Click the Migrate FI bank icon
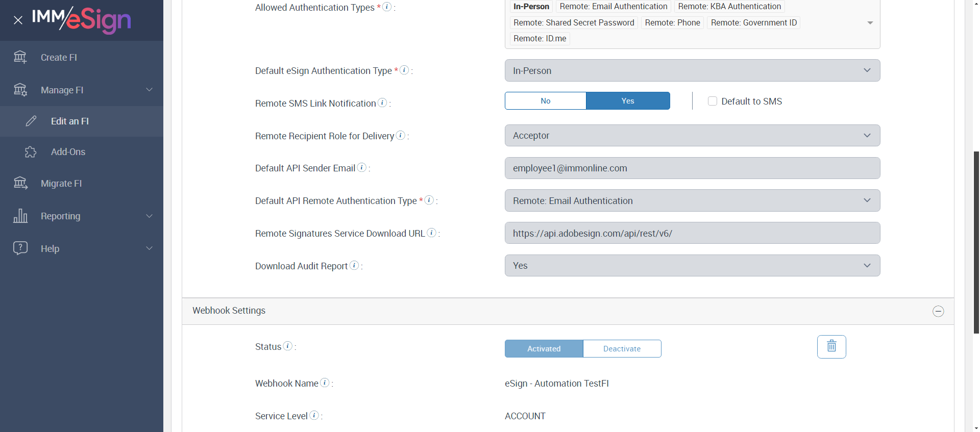Screen dimensions: 980x432 tap(20, 183)
